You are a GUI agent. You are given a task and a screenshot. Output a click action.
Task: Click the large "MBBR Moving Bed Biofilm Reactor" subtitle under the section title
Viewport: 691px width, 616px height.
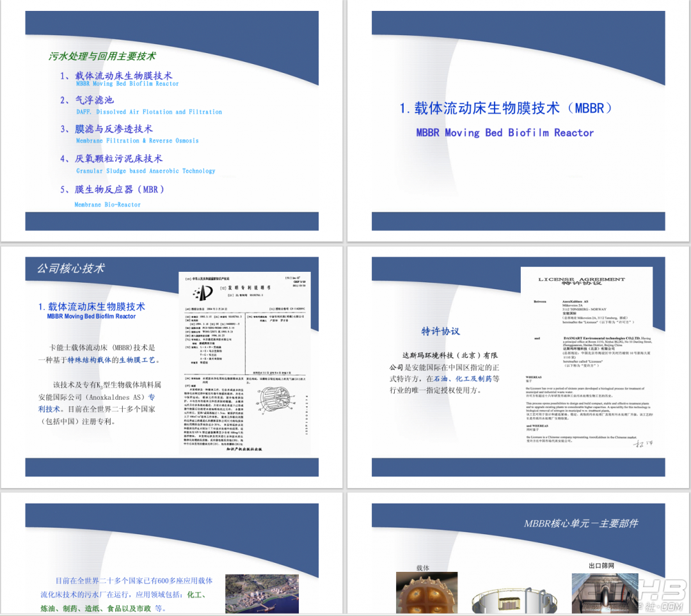click(505, 132)
